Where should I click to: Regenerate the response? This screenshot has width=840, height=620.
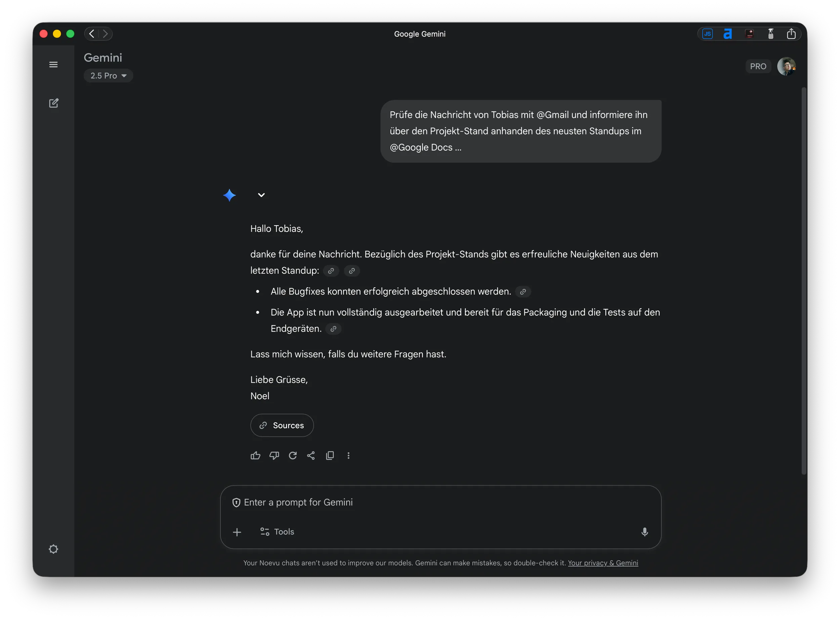[293, 456]
